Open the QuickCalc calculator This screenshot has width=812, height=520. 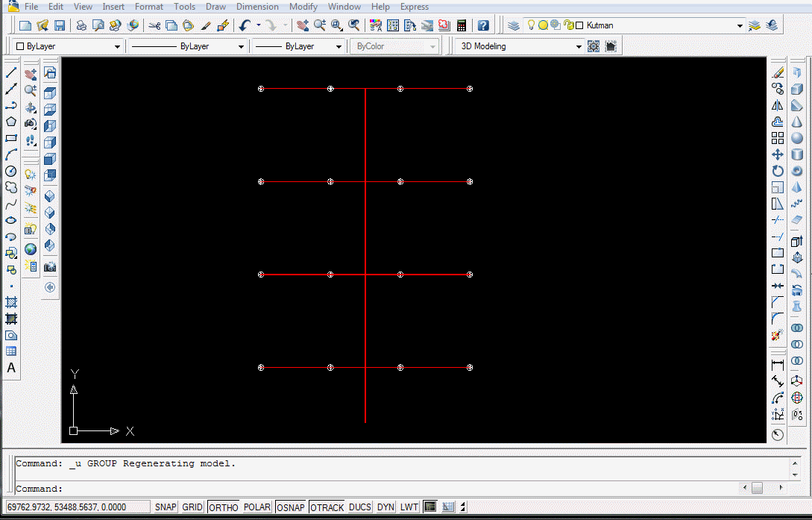point(462,25)
